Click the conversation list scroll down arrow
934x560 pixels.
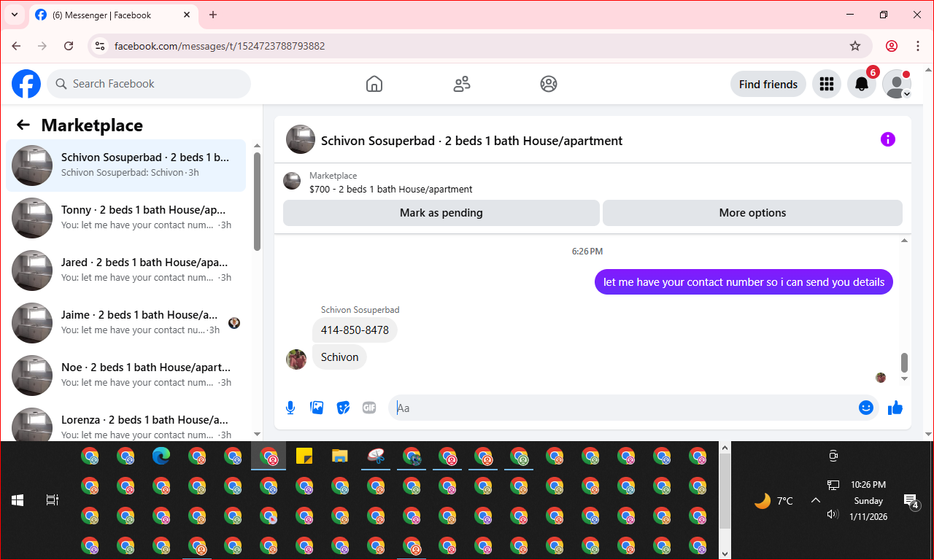[x=257, y=434]
